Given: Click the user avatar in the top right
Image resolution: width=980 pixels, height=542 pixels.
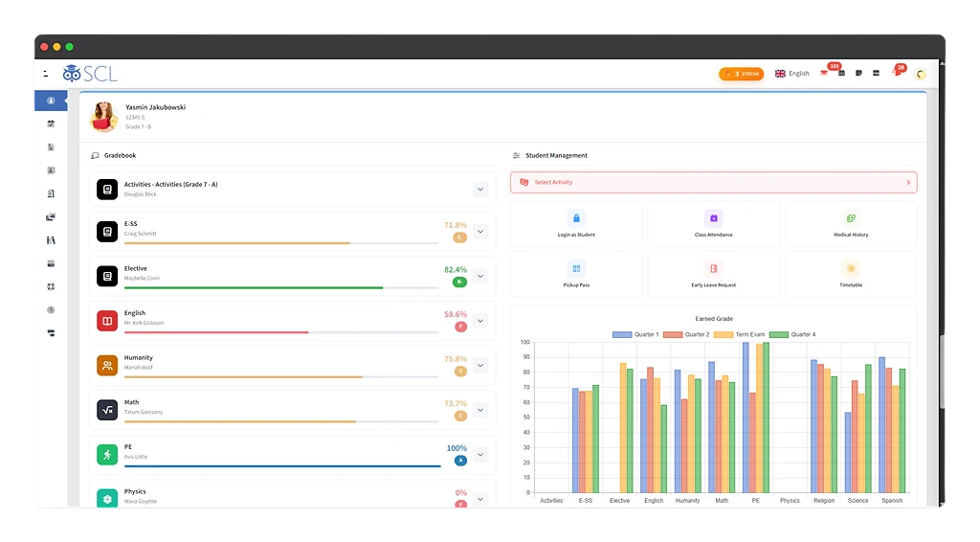Looking at the screenshot, I should (x=920, y=74).
